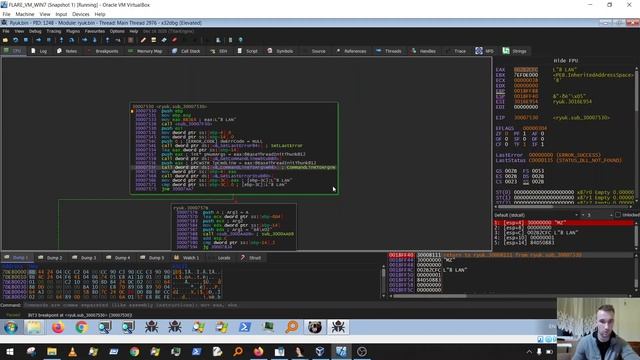Open the Notes tab

pos(67,51)
